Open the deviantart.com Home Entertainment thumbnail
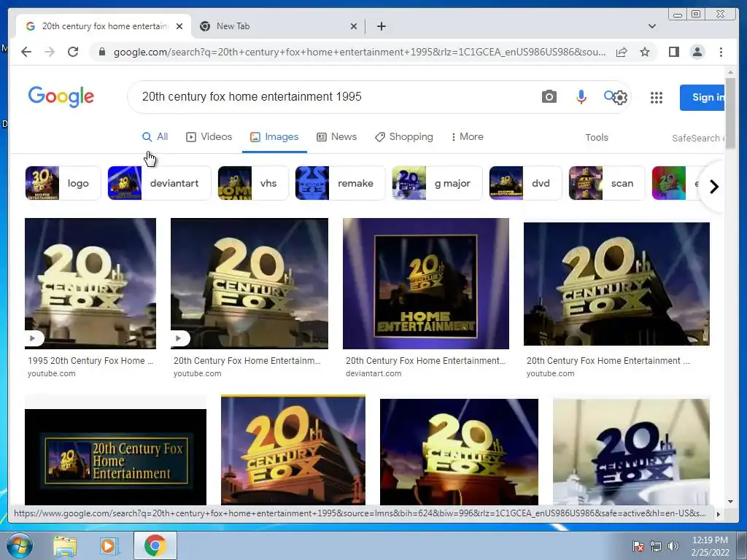 (x=426, y=284)
